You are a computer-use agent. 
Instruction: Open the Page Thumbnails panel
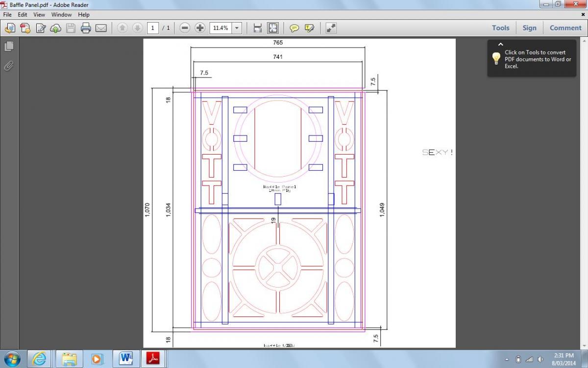(9, 46)
